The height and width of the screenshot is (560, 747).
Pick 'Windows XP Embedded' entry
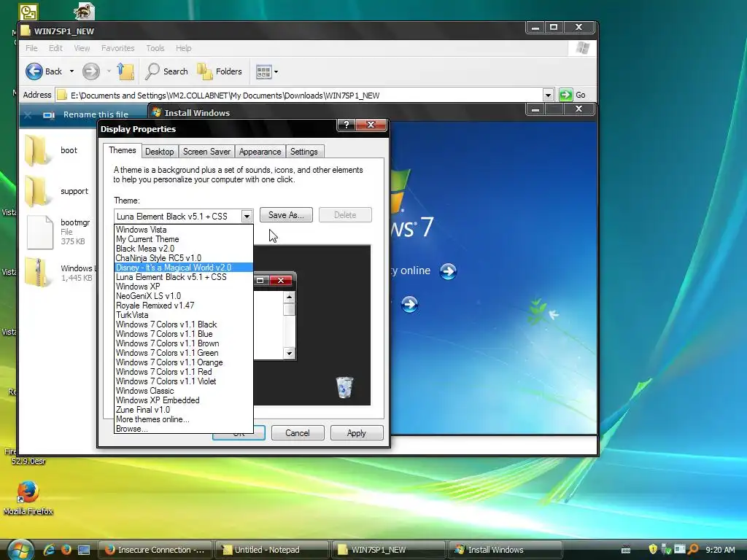pos(183,400)
